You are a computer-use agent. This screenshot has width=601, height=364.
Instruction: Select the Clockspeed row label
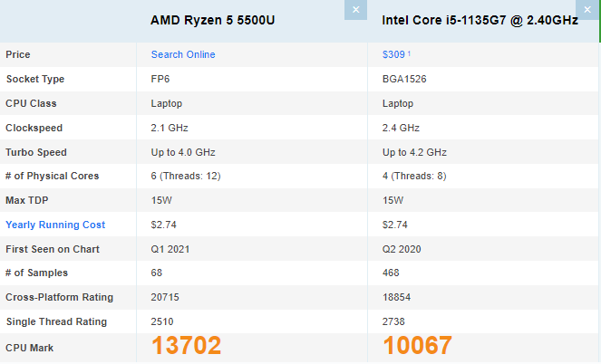[x=34, y=128]
